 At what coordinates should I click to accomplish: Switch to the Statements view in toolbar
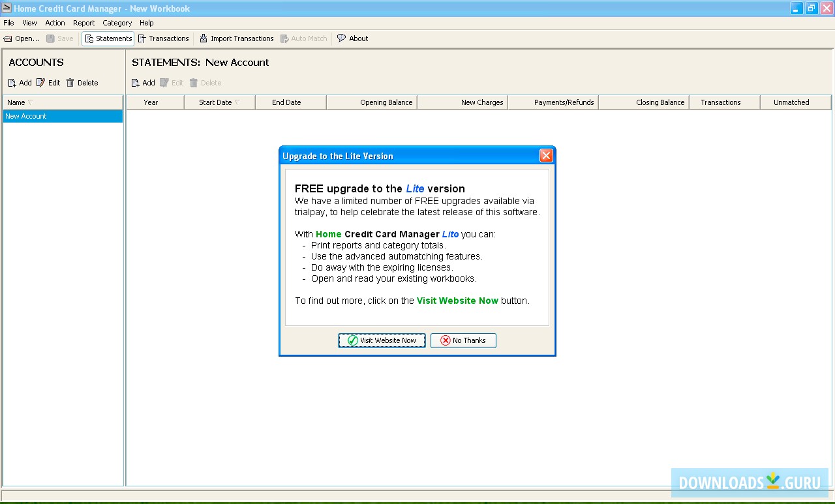108,38
